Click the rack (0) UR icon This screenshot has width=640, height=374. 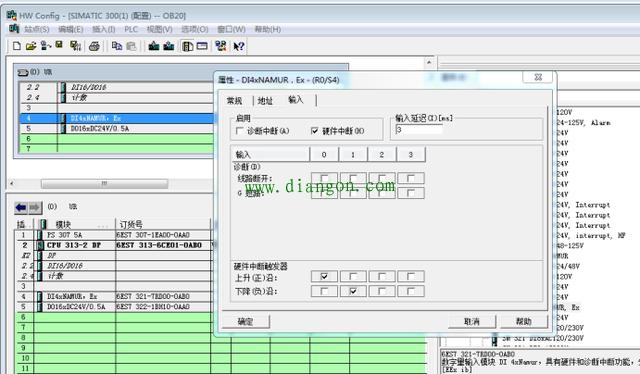[x=23, y=72]
